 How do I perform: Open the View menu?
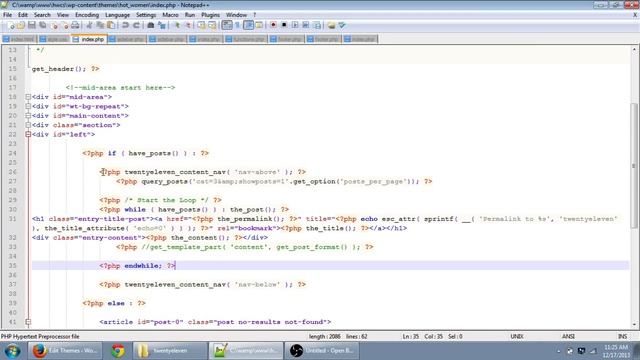[63, 15]
